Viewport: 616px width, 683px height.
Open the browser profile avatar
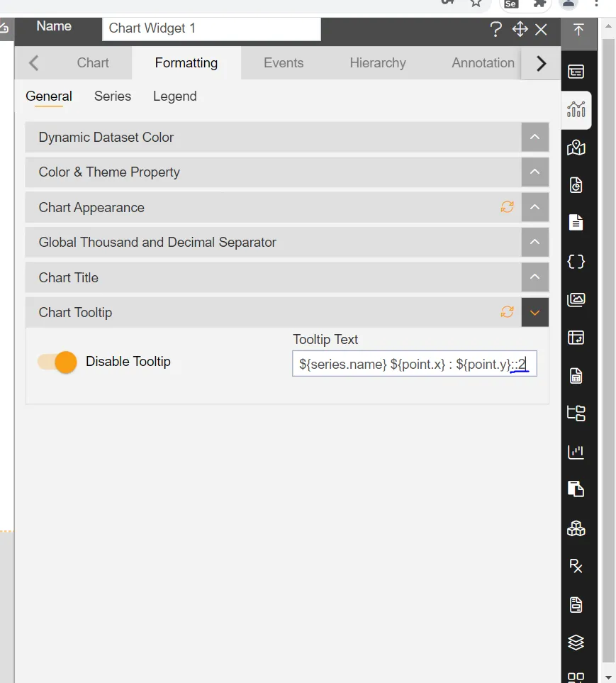569,4
